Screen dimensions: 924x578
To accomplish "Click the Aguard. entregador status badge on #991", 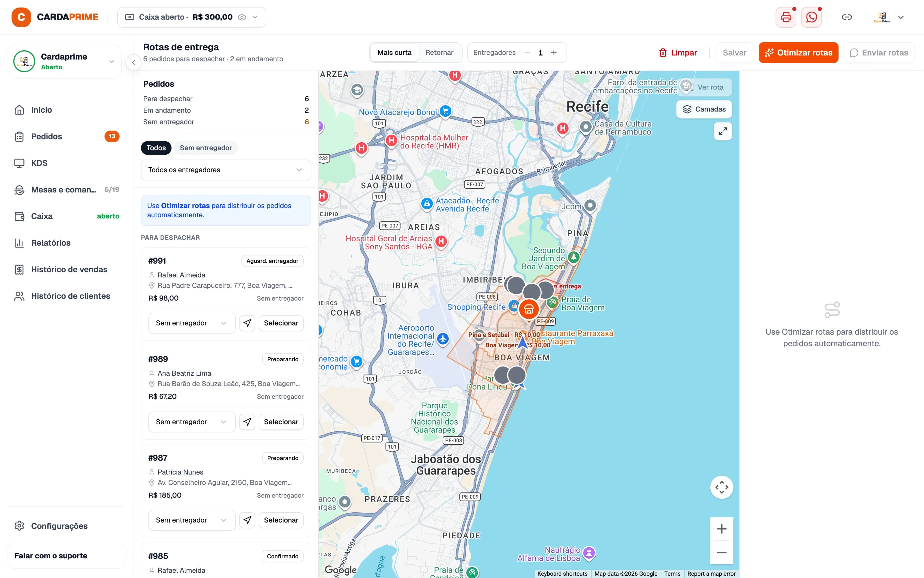I will pyautogui.click(x=272, y=261).
